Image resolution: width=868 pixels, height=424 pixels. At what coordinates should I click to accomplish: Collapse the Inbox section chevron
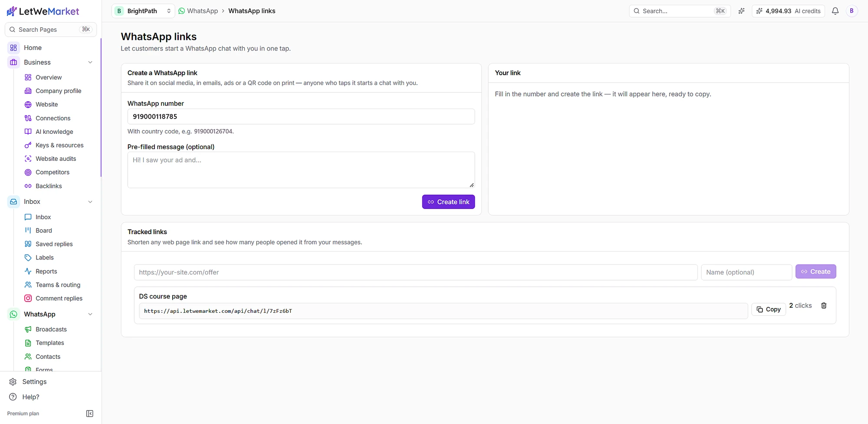click(x=90, y=202)
